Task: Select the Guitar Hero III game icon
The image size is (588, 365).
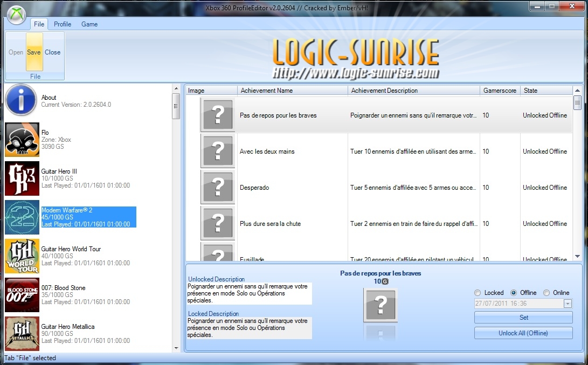Action: click(x=22, y=178)
